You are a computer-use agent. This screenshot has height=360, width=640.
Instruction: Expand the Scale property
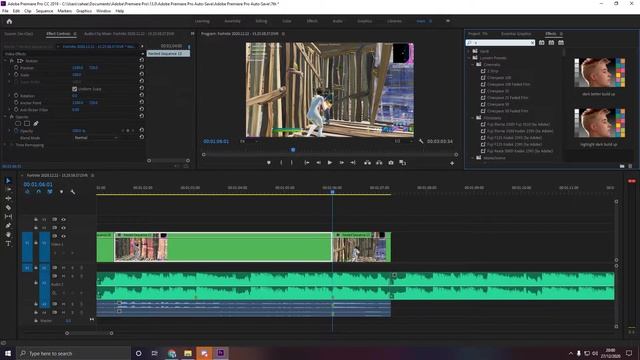coord(9,75)
